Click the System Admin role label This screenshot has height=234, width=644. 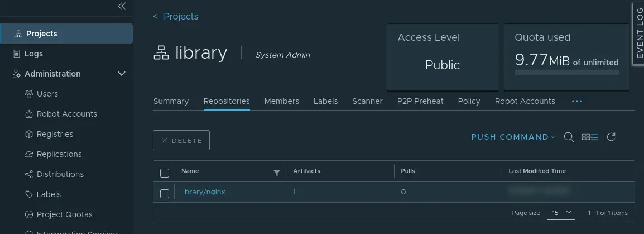282,55
